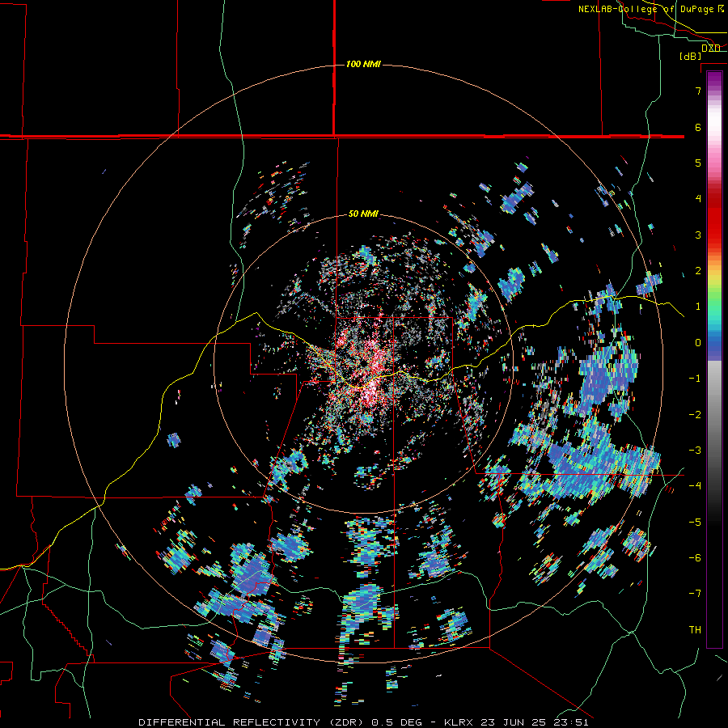This screenshot has width=728, height=728.
Task: Click the "100 NMI" range ring label
Action: (x=363, y=64)
